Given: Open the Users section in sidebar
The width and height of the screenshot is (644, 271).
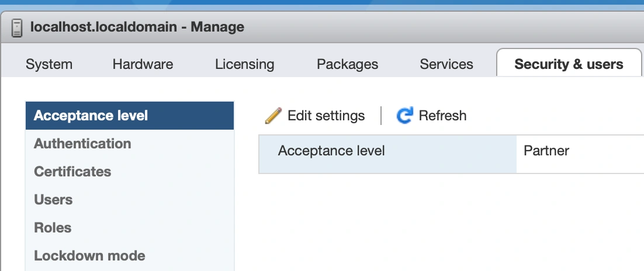Looking at the screenshot, I should click(x=53, y=200).
